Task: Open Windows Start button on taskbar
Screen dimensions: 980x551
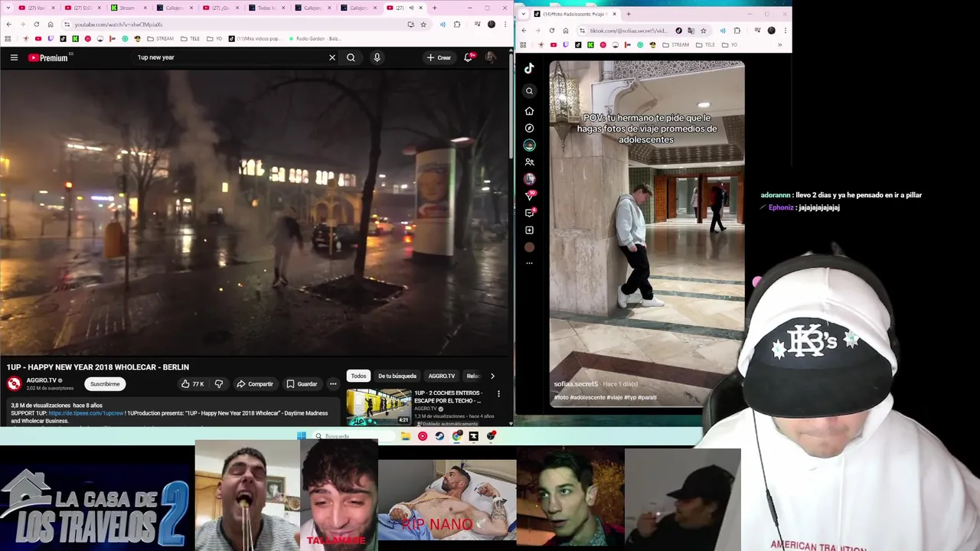Action: pos(302,436)
